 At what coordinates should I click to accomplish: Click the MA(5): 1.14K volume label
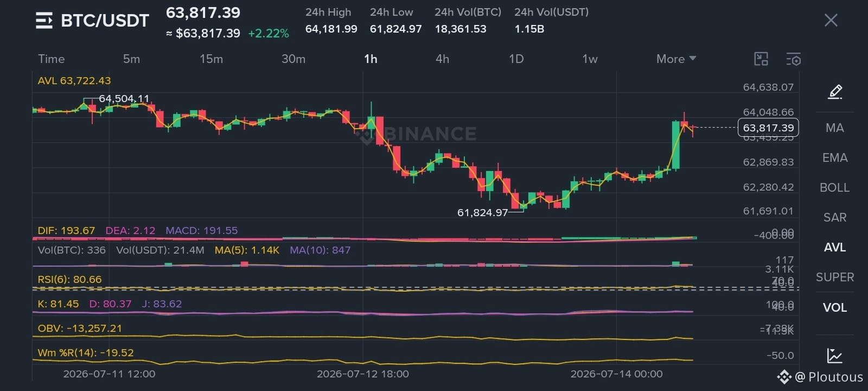(x=247, y=250)
